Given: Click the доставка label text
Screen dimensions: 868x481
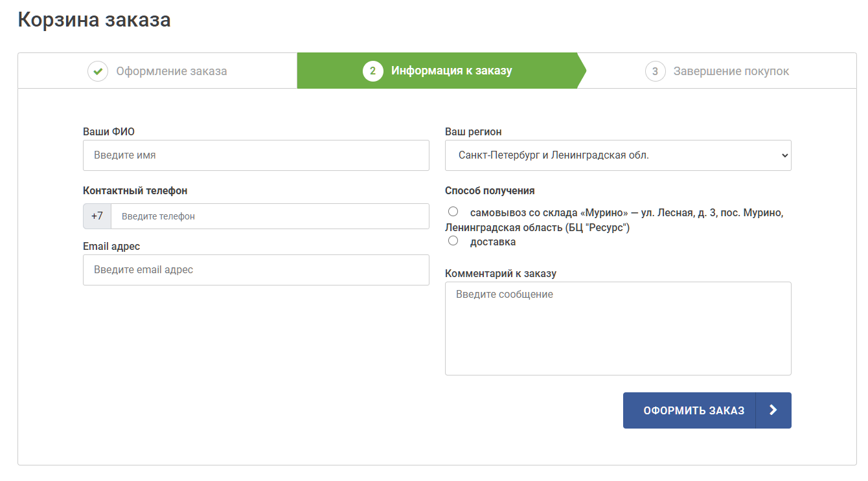Looking at the screenshot, I should coord(493,241).
